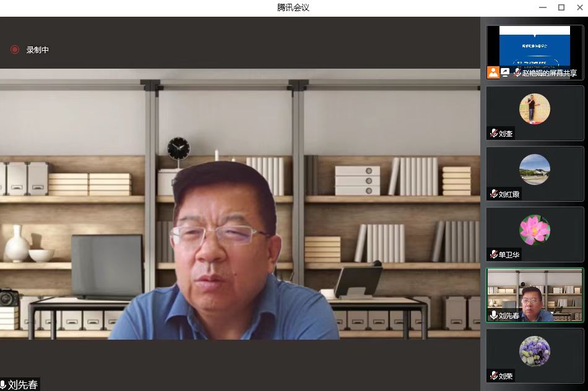Click the muted microphone icon beside 赵艳娟的屏幕共享
This screenshot has height=391, width=588.
(x=517, y=72)
